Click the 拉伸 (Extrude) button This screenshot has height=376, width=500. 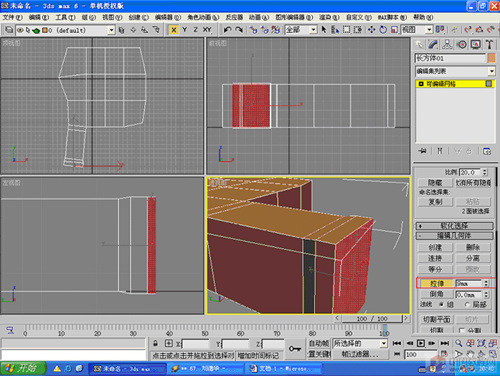pos(437,284)
